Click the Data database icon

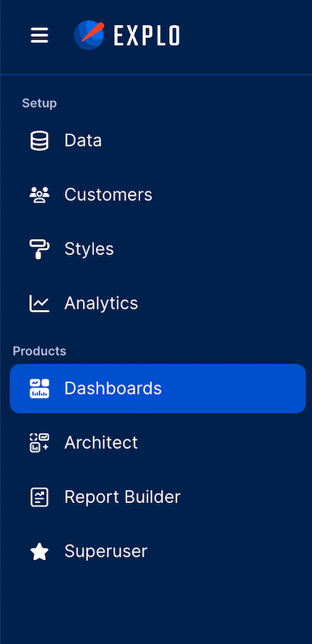(40, 141)
